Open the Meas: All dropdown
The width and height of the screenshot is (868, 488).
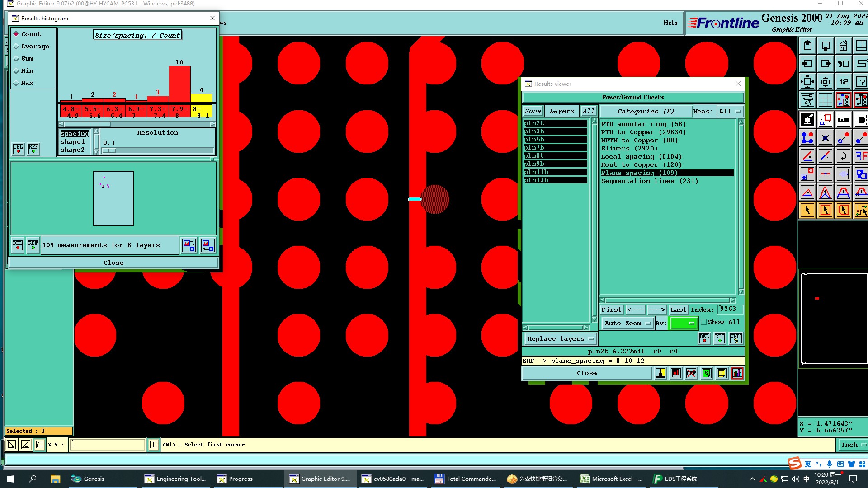(x=730, y=112)
